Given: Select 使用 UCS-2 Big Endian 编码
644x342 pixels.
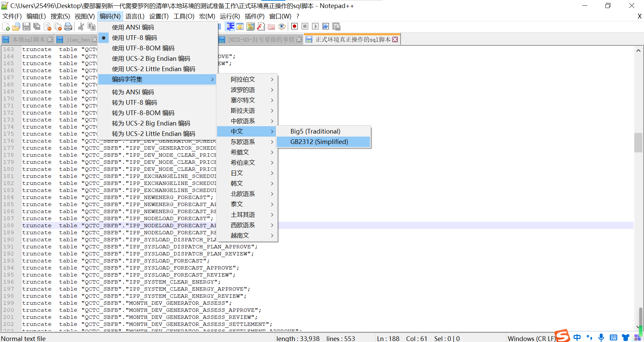Looking at the screenshot, I should coord(158,58).
